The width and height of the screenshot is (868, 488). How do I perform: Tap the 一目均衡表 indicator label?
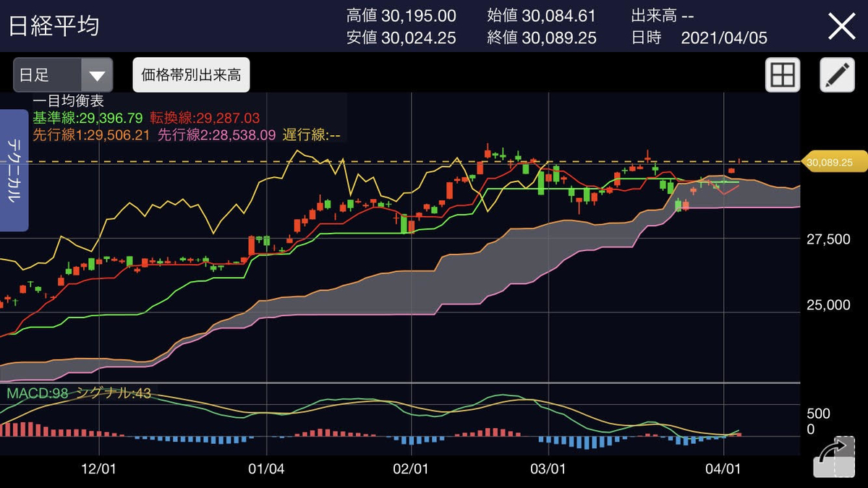click(x=68, y=102)
